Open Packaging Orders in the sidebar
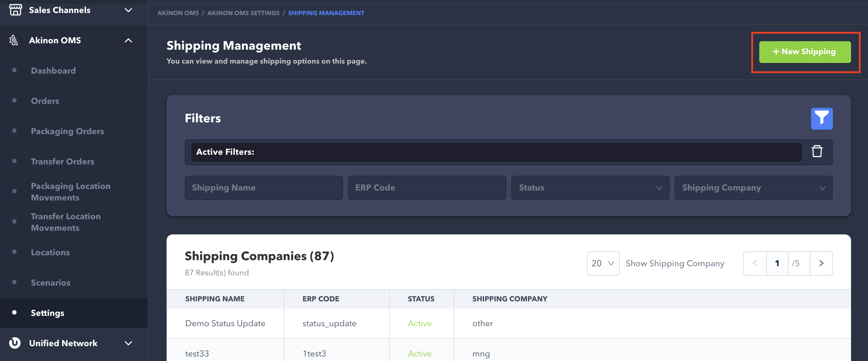 click(68, 131)
